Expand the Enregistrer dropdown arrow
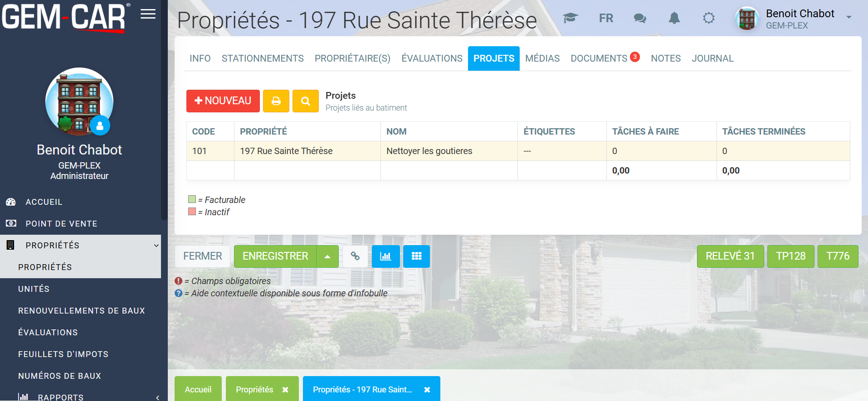Viewport: 868px width, 401px height. [327, 256]
